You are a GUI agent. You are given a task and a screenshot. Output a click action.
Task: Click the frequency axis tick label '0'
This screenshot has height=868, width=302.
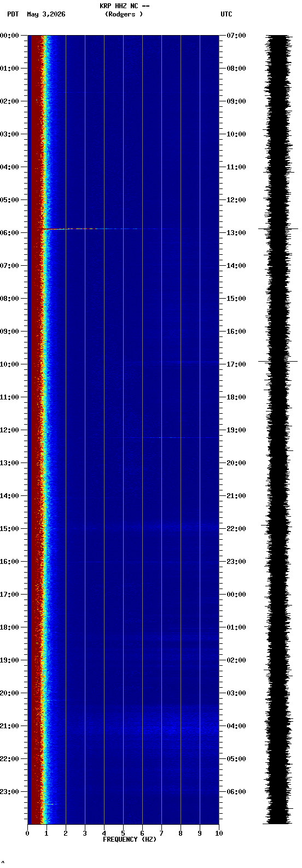27,833
